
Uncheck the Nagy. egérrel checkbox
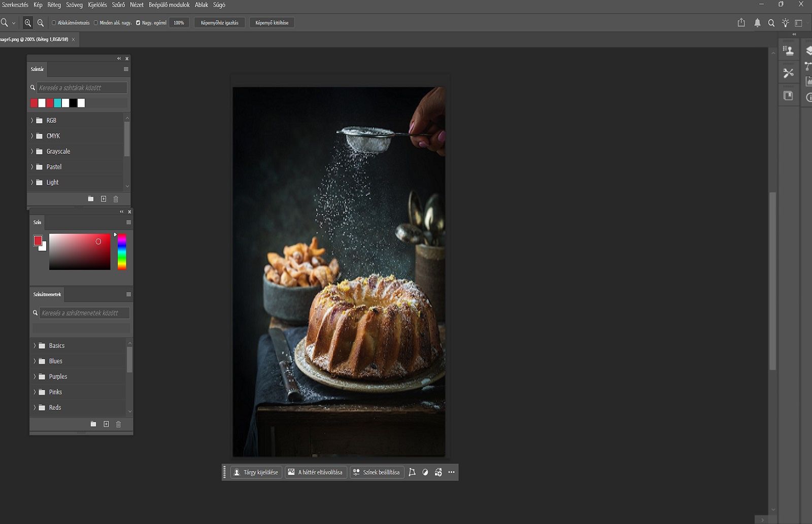click(138, 23)
